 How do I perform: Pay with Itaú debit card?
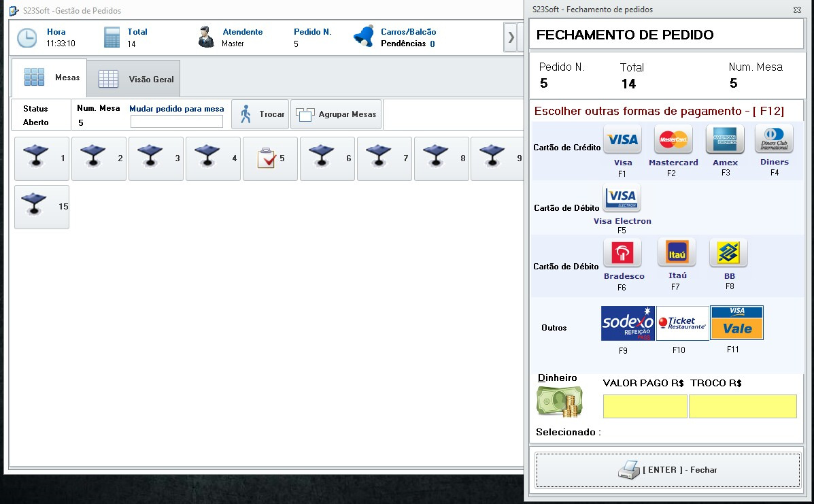click(677, 253)
